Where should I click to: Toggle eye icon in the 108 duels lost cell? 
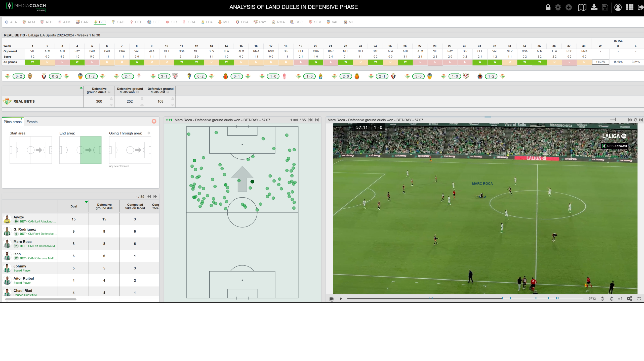point(173,105)
